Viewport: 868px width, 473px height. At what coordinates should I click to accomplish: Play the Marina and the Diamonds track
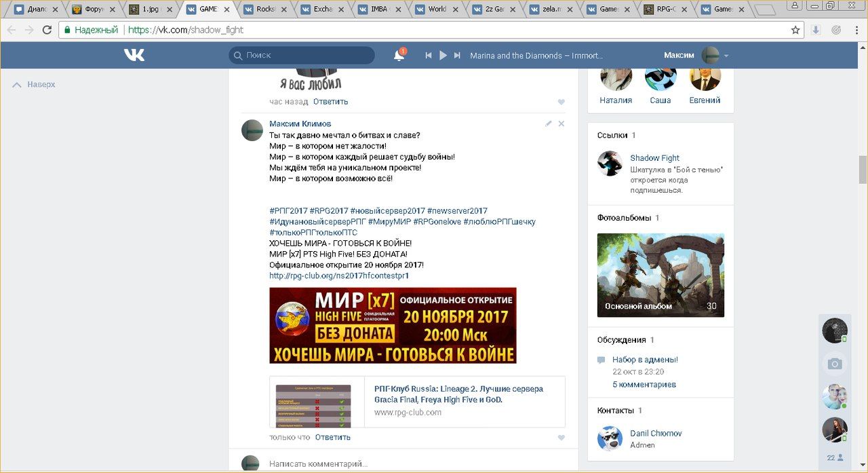click(443, 56)
